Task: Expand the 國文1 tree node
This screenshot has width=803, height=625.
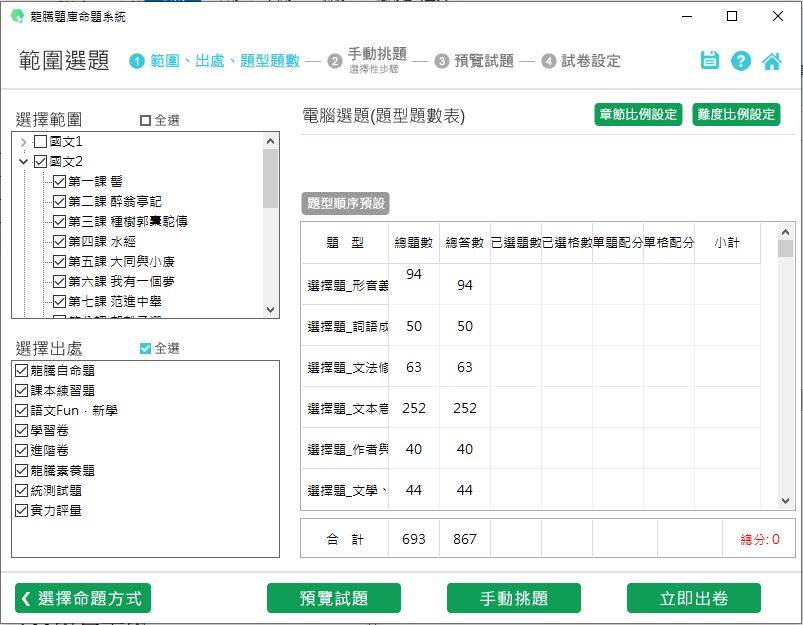Action: point(23,142)
